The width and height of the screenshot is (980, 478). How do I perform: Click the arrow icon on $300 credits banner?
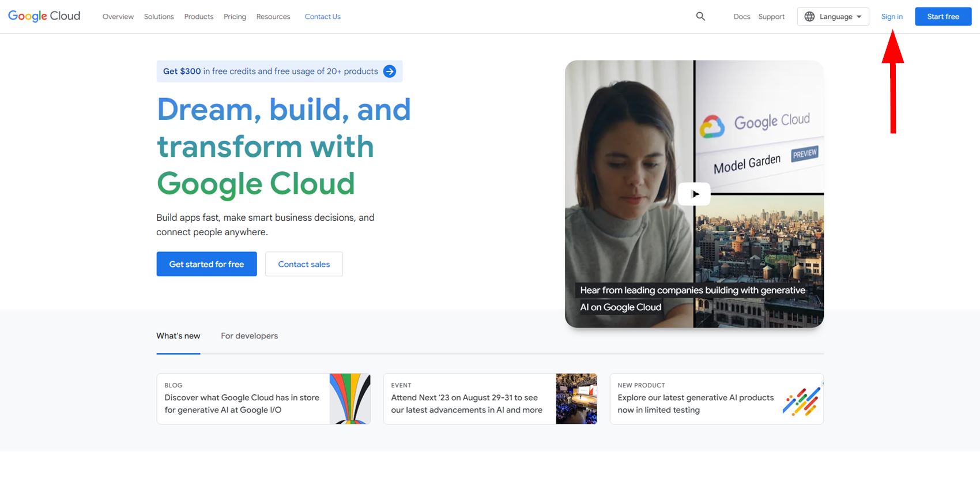(390, 71)
